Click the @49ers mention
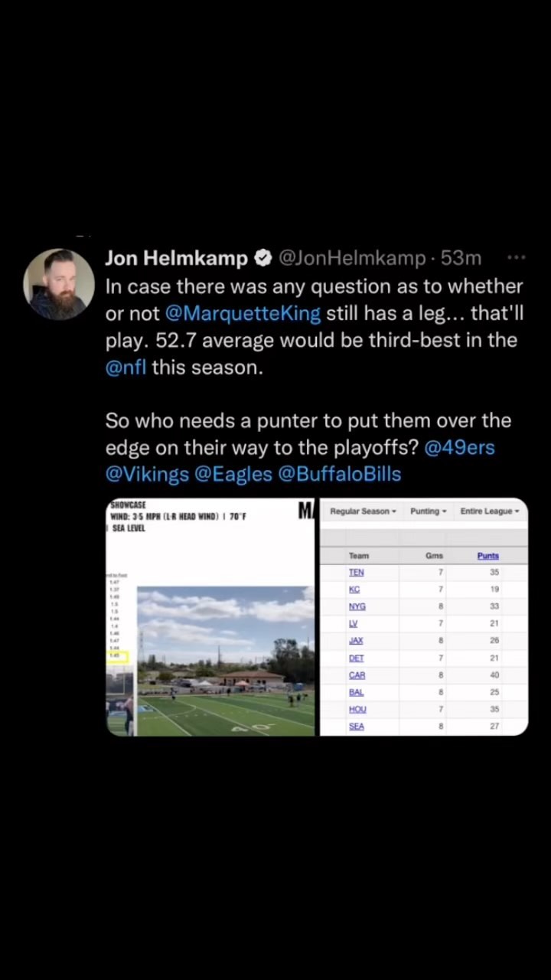The image size is (551, 980). (x=459, y=447)
